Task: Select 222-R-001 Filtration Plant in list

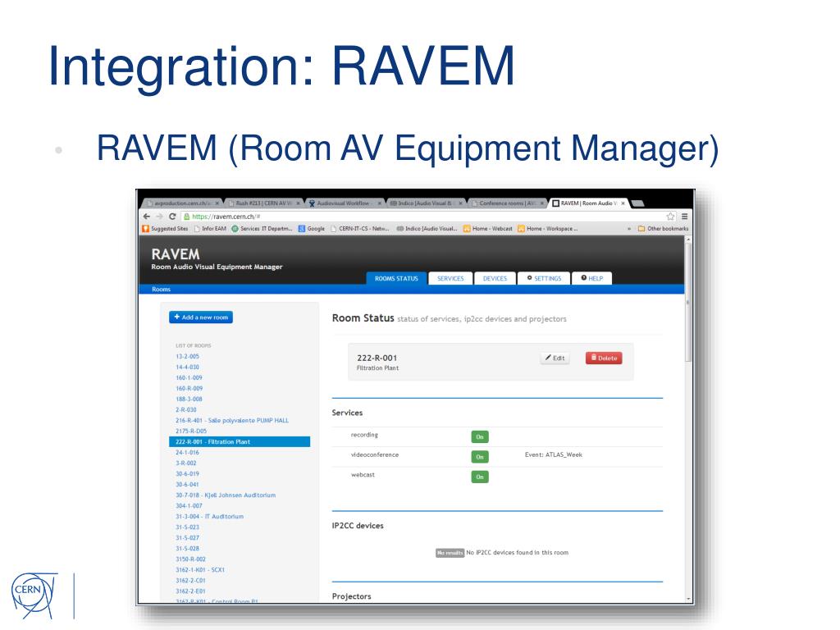Action: [x=240, y=442]
